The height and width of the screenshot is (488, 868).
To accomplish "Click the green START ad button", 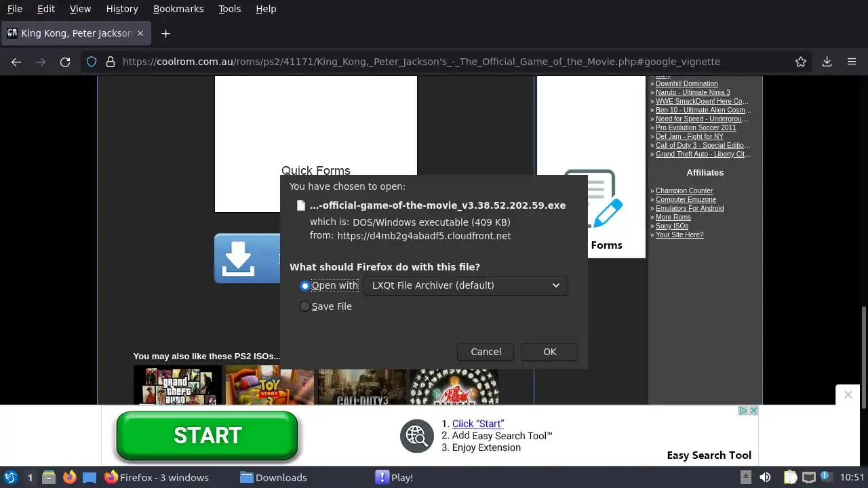I will pos(207,436).
